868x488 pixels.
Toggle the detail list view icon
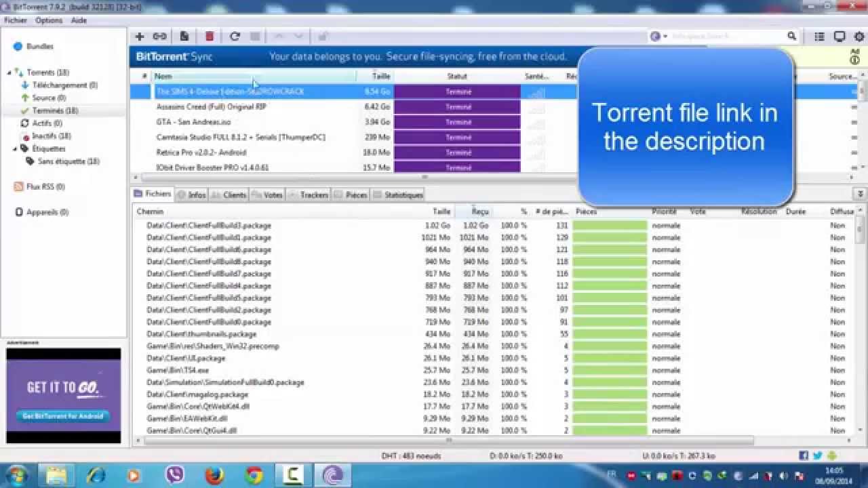(819, 37)
